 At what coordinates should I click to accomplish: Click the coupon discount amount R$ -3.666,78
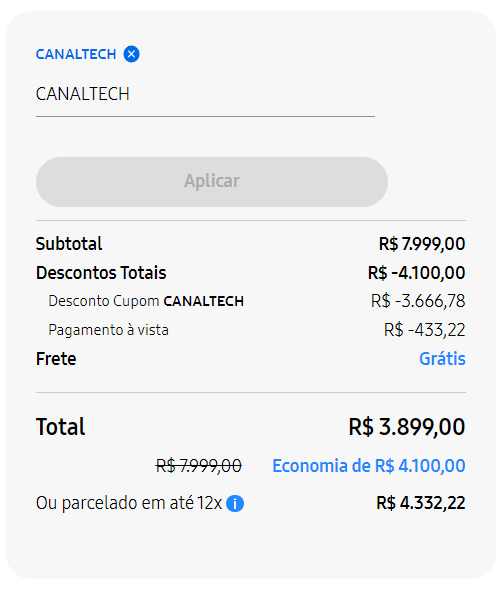[x=418, y=301]
